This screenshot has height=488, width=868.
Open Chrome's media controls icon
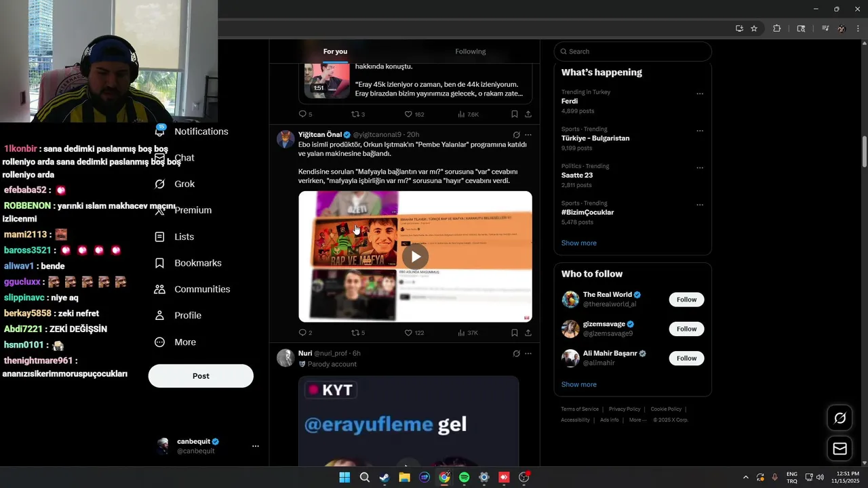pyautogui.click(x=825, y=28)
